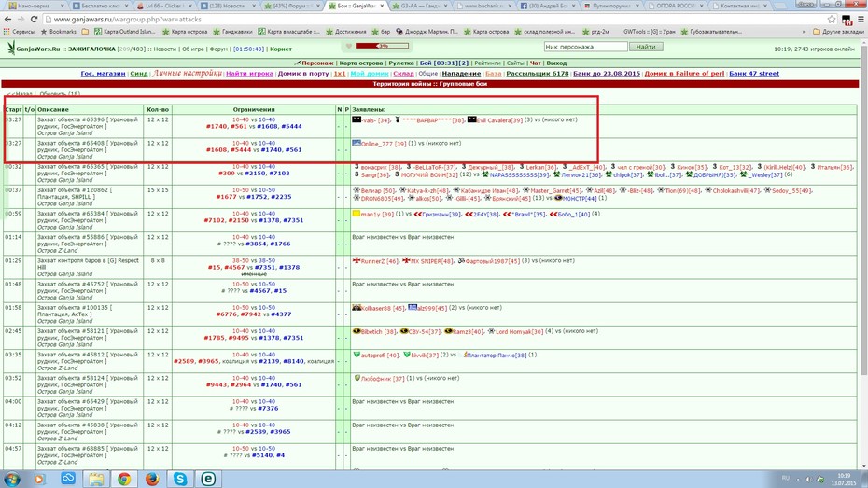Open Skype from the taskbar
This screenshot has width=868, height=488.
pyautogui.click(x=180, y=478)
